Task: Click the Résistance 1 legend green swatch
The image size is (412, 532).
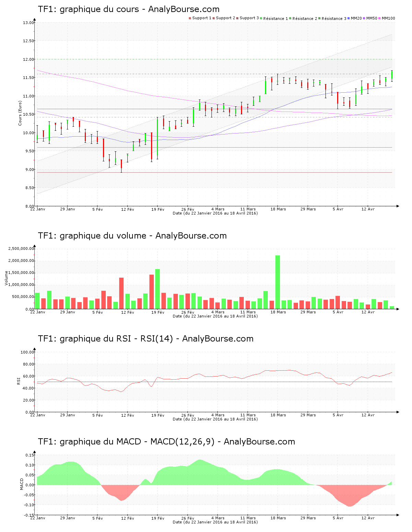Action: 261,18
